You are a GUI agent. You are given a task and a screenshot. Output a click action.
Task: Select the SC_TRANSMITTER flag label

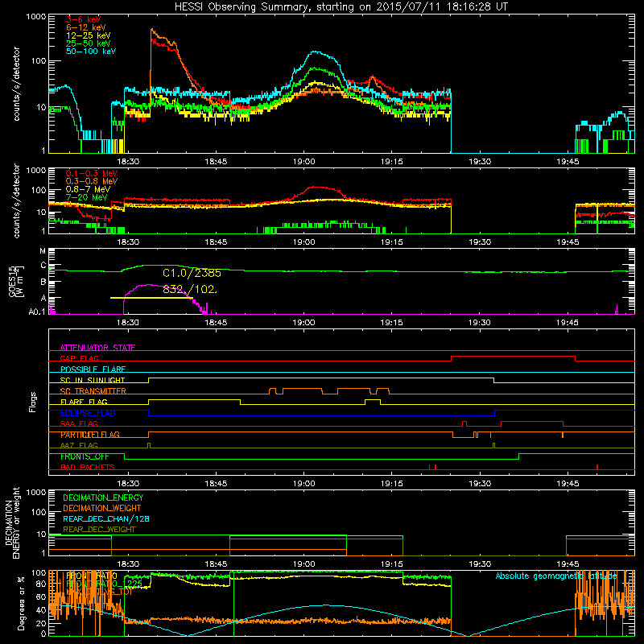coord(93,391)
